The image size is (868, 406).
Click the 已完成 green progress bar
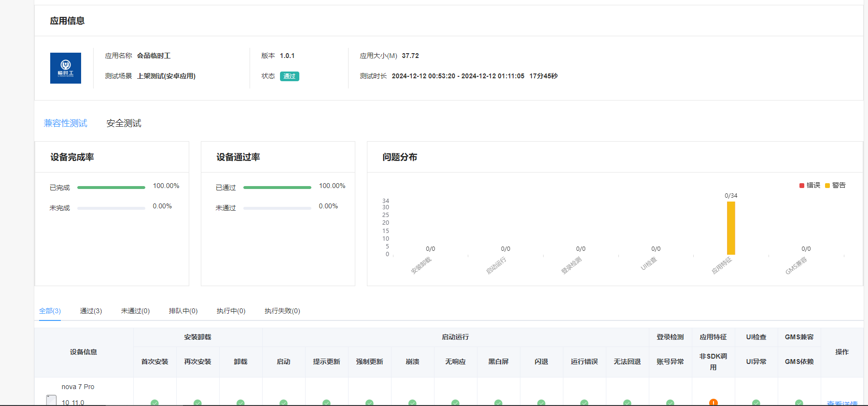point(111,188)
